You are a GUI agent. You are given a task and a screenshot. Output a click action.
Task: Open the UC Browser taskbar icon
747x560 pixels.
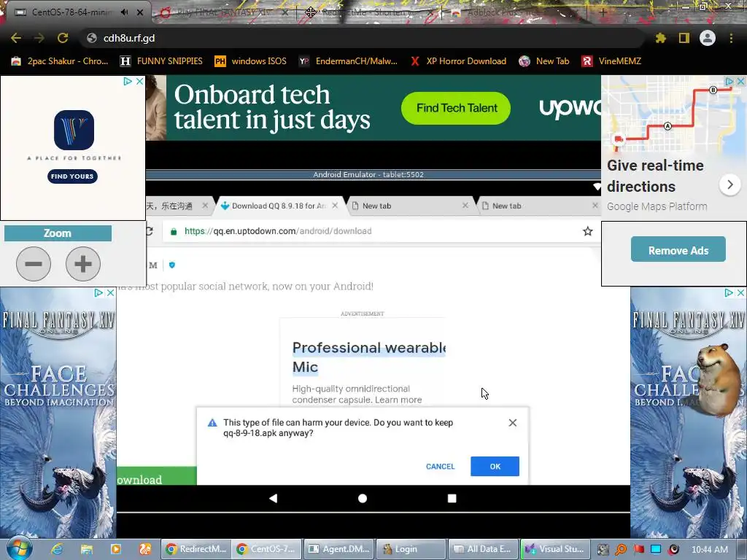145,550
